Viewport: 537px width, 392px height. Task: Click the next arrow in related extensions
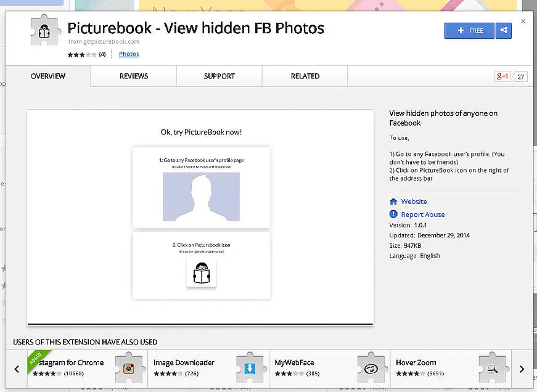pos(522,369)
